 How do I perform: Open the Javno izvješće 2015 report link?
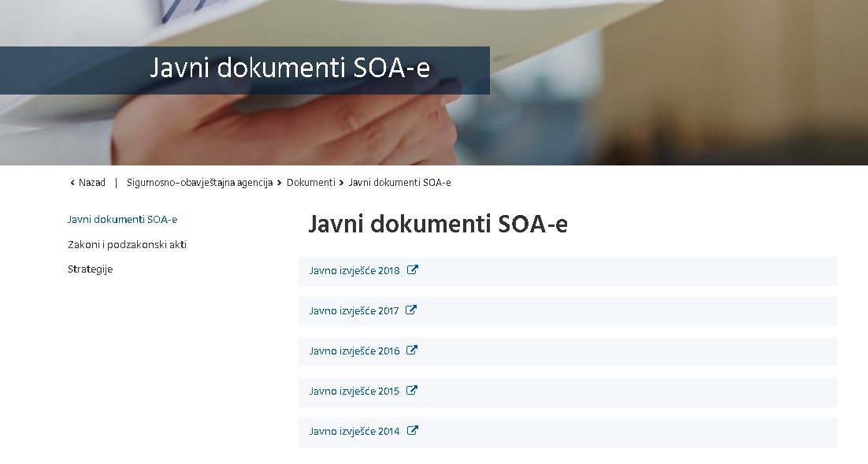point(354,392)
